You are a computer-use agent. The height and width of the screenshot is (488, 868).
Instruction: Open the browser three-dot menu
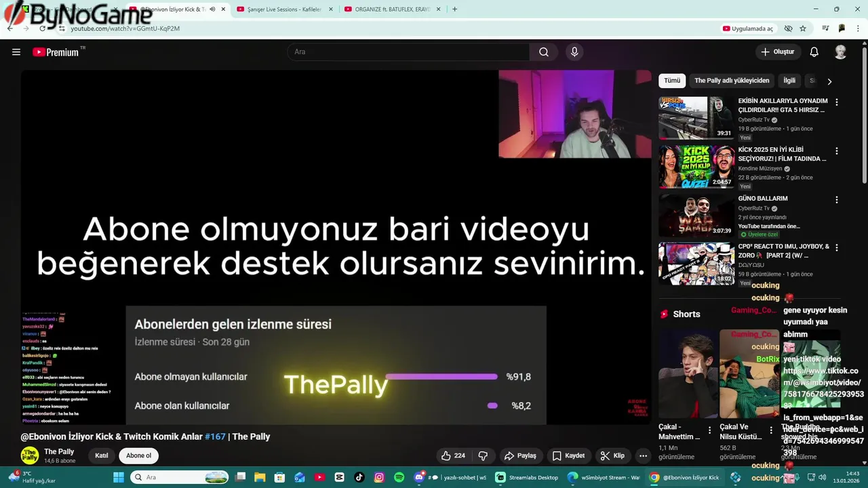pos(859,28)
